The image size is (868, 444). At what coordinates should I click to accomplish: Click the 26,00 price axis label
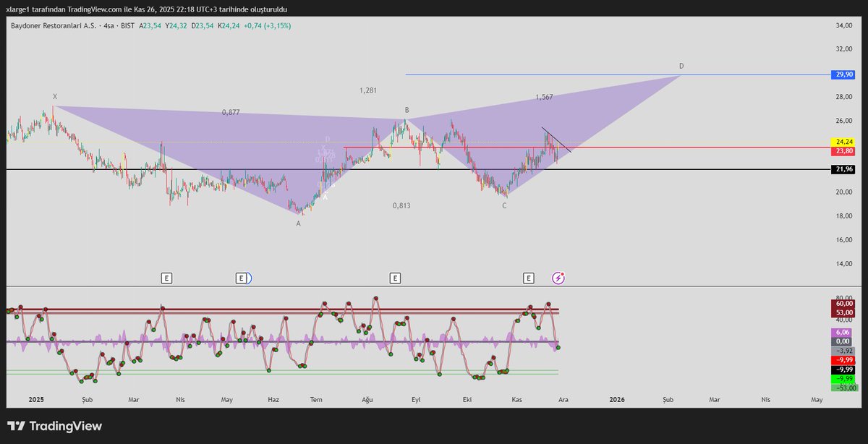[x=844, y=121]
